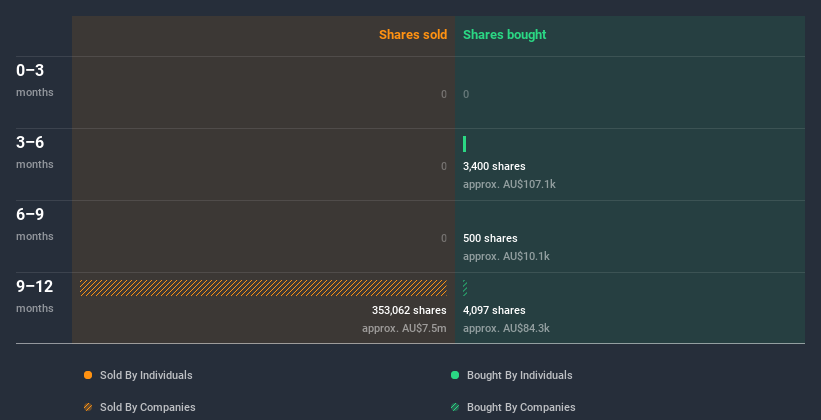
Task: Click the 3–6 months row label
Action: 35,152
